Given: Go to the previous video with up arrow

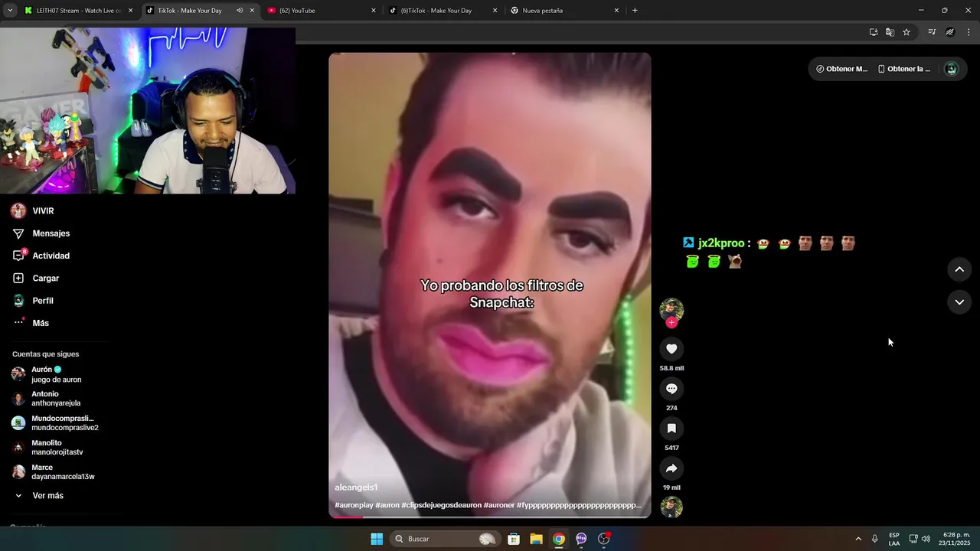Looking at the screenshot, I should [959, 269].
